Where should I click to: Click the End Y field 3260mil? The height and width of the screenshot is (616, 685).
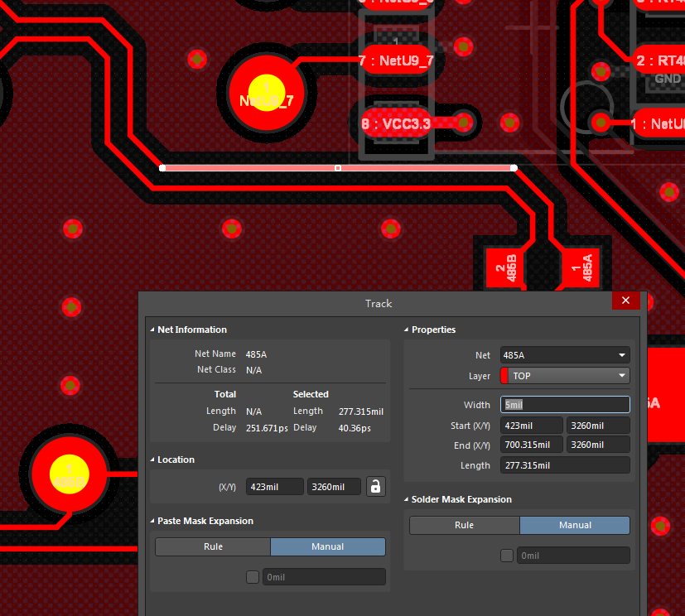(599, 445)
